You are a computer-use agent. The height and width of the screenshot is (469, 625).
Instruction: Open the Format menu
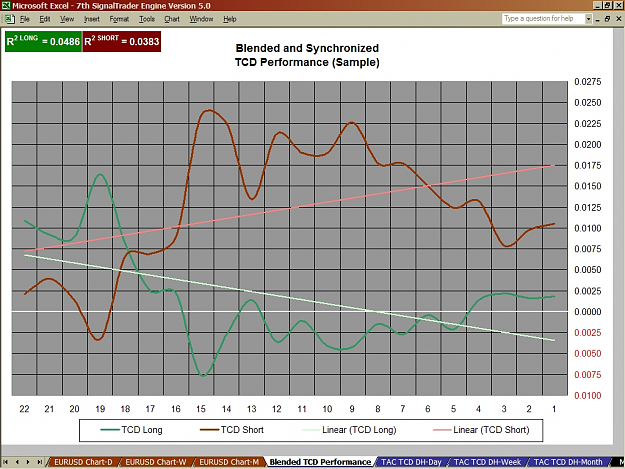[119, 19]
